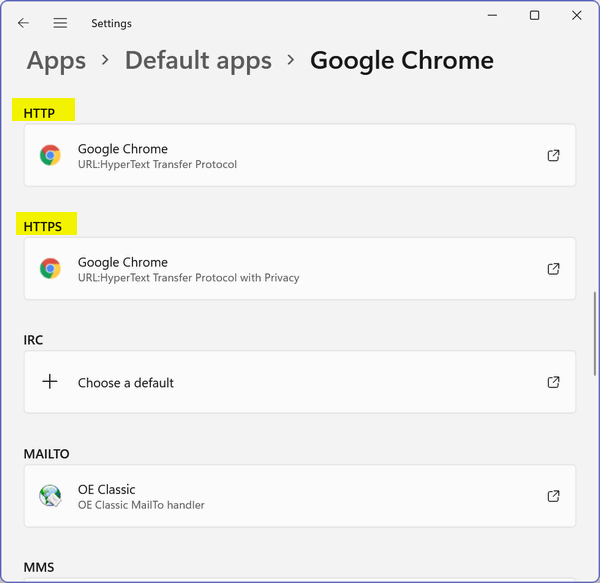Open the external-link icon for HTTPS
Image resolution: width=600 pixels, height=583 pixels.
[553, 269]
